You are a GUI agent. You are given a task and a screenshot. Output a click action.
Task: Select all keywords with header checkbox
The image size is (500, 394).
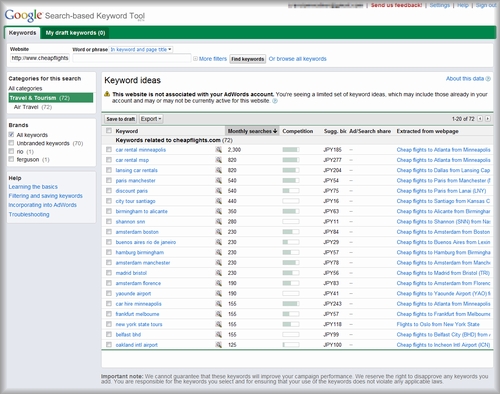pos(109,131)
